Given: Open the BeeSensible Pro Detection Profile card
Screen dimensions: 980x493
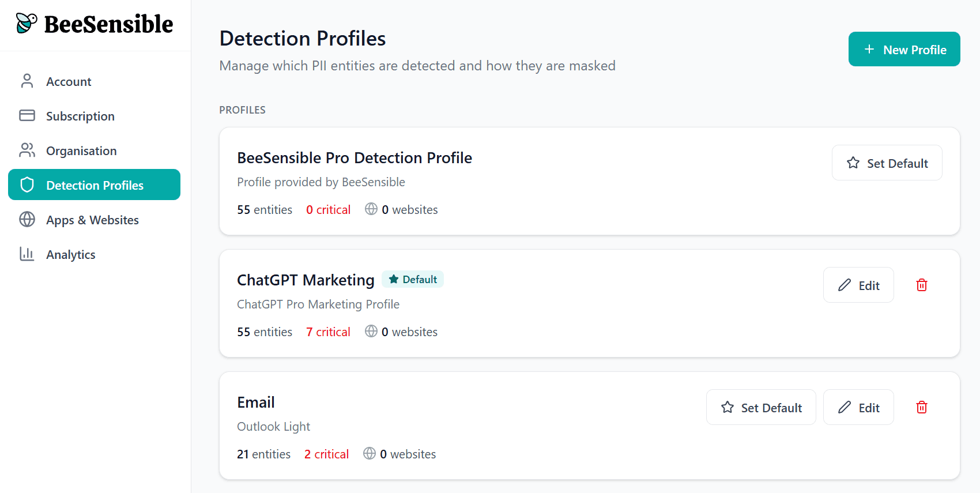Looking at the screenshot, I should [355, 158].
